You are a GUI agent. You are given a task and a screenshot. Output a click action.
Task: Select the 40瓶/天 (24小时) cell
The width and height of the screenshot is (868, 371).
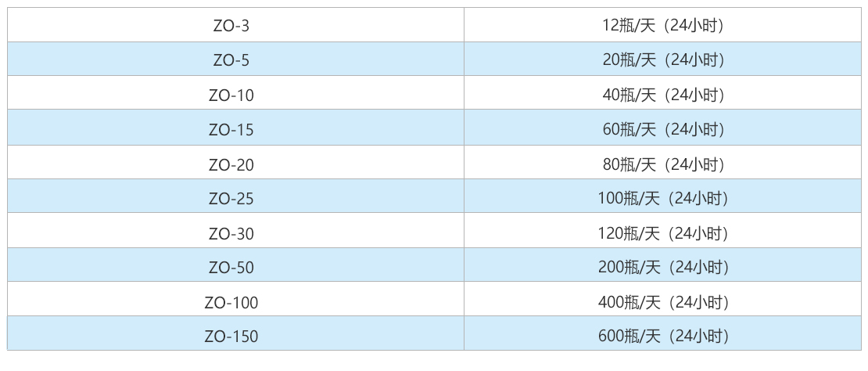[662, 95]
